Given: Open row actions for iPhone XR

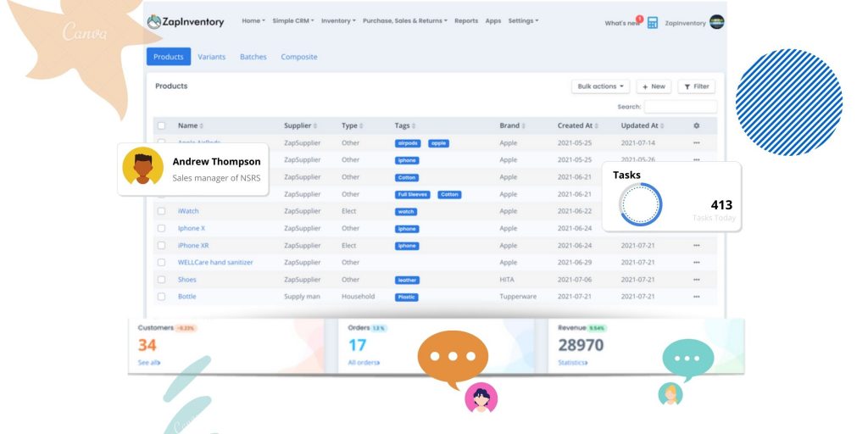Looking at the screenshot, I should (697, 245).
